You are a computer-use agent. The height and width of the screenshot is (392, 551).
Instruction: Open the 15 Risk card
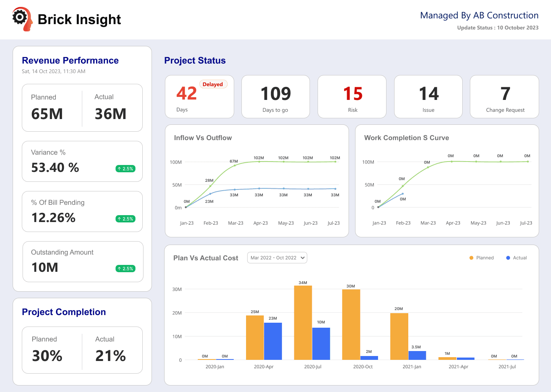click(x=352, y=96)
